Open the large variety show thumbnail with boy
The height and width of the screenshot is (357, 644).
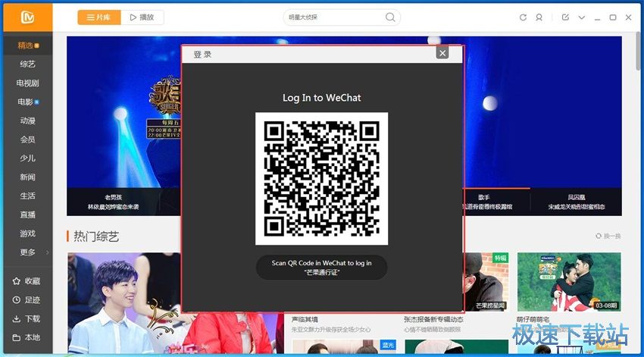[124, 302]
